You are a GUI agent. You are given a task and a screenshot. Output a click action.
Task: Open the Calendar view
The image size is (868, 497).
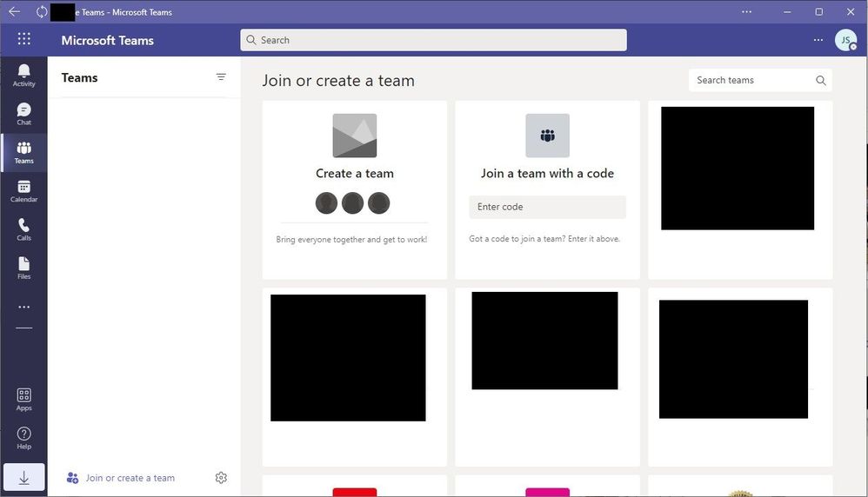tap(23, 191)
